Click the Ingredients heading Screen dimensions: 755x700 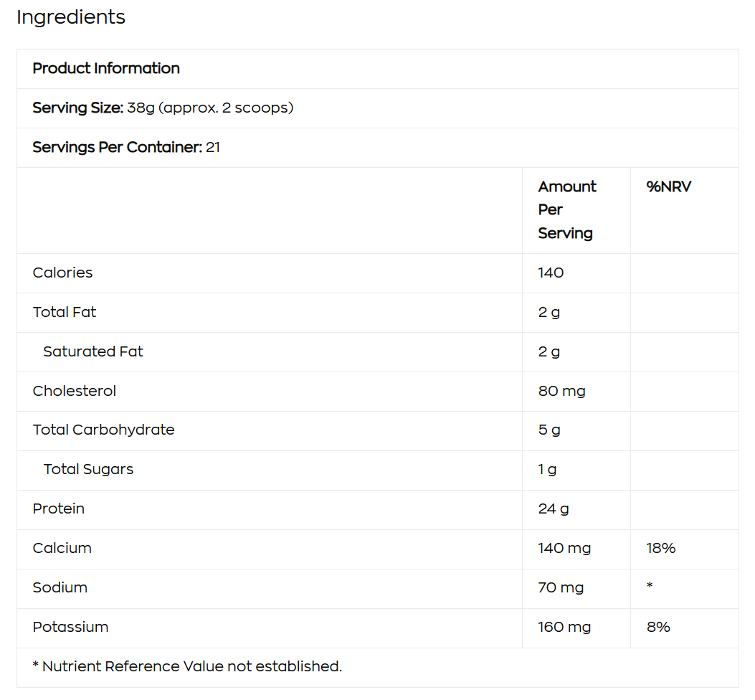tap(71, 17)
